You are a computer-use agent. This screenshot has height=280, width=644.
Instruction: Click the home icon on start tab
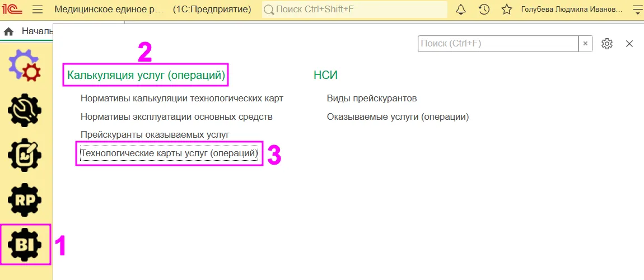[x=8, y=31]
